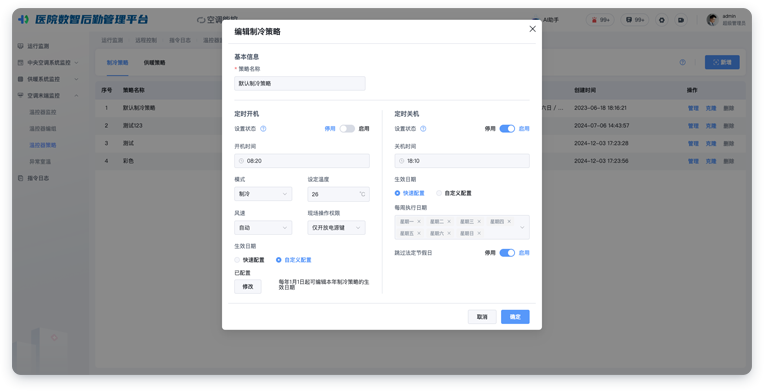The image size is (764, 391).
Task: Click 确定 button in dialog
Action: pyautogui.click(x=516, y=317)
